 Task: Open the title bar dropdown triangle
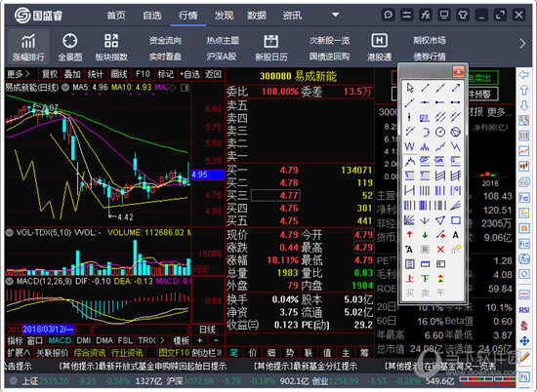pyautogui.click(x=335, y=15)
